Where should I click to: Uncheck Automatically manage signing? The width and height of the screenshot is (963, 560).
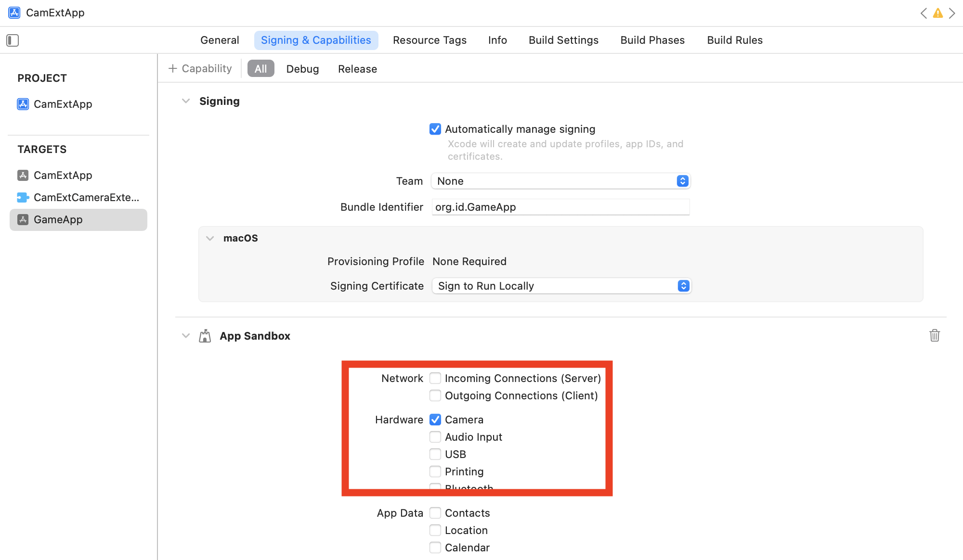tap(435, 129)
